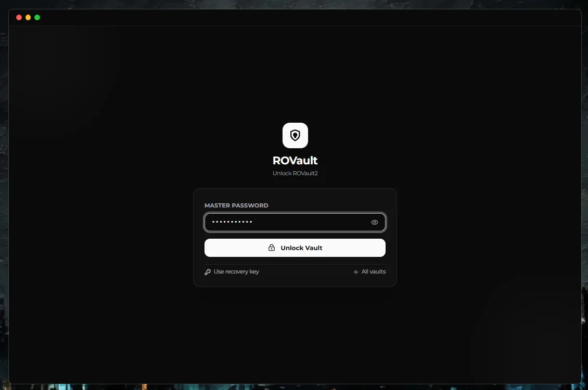Image resolution: width=588 pixels, height=390 pixels.
Task: Click the MASTER PASSWORD field label
Action: (236, 205)
